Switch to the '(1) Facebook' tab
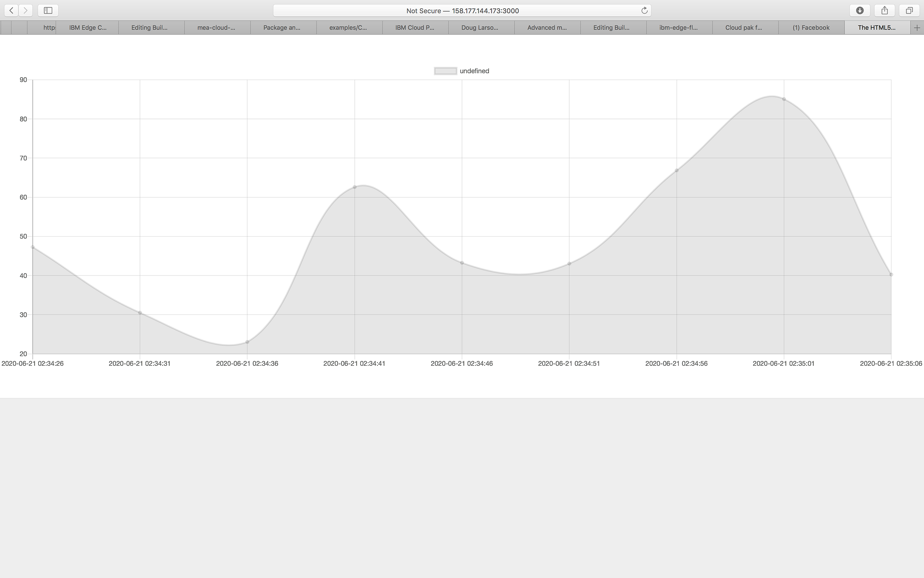 [x=811, y=27]
